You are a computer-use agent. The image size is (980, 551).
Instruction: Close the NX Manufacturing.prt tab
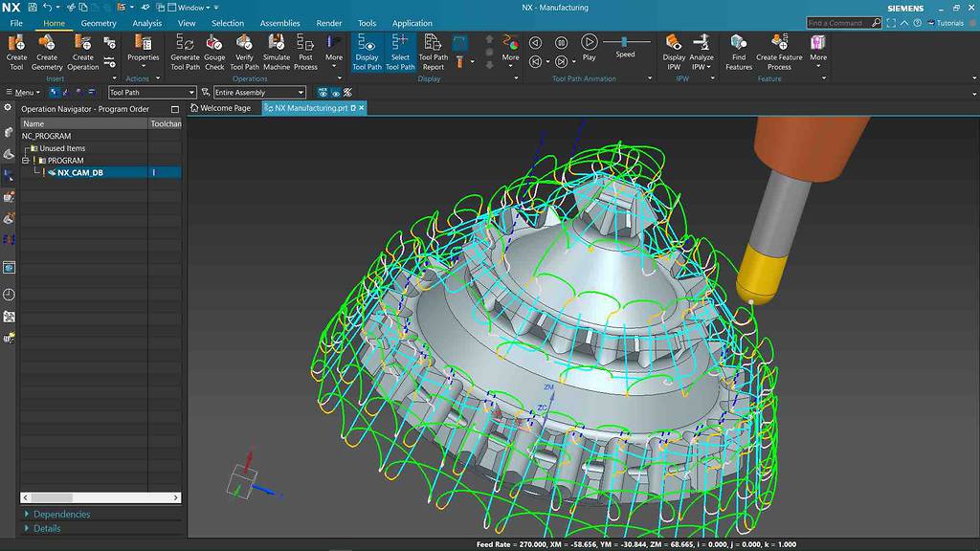click(x=361, y=108)
